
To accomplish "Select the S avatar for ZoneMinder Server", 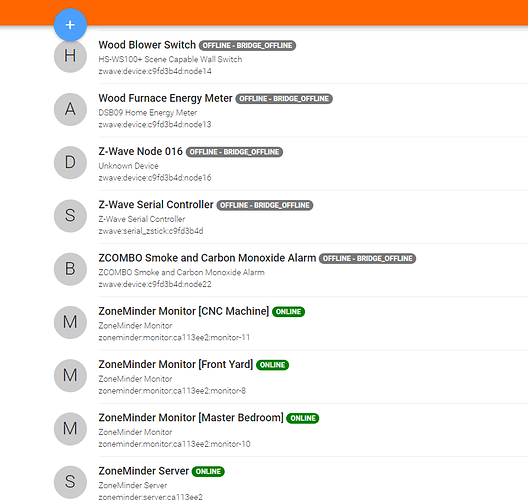I will [x=70, y=482].
